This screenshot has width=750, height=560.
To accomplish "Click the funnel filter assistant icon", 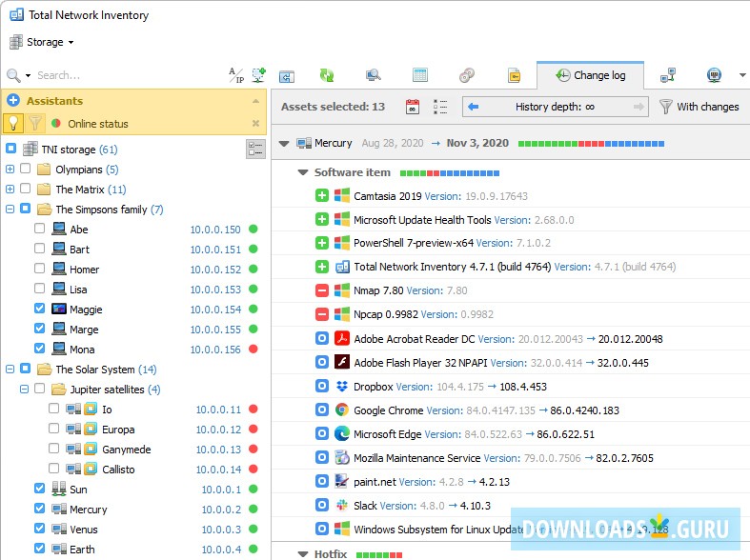I will pos(35,123).
